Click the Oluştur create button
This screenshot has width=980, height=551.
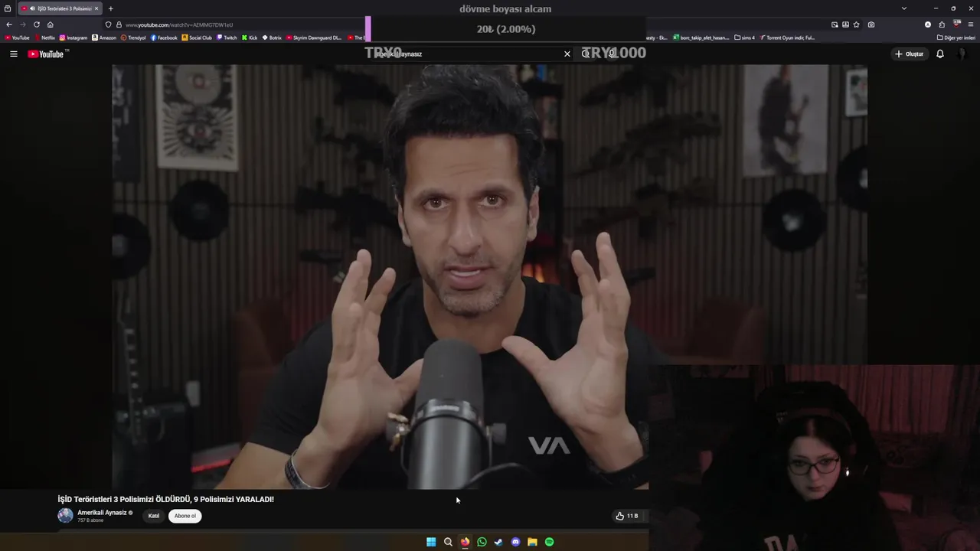point(909,54)
